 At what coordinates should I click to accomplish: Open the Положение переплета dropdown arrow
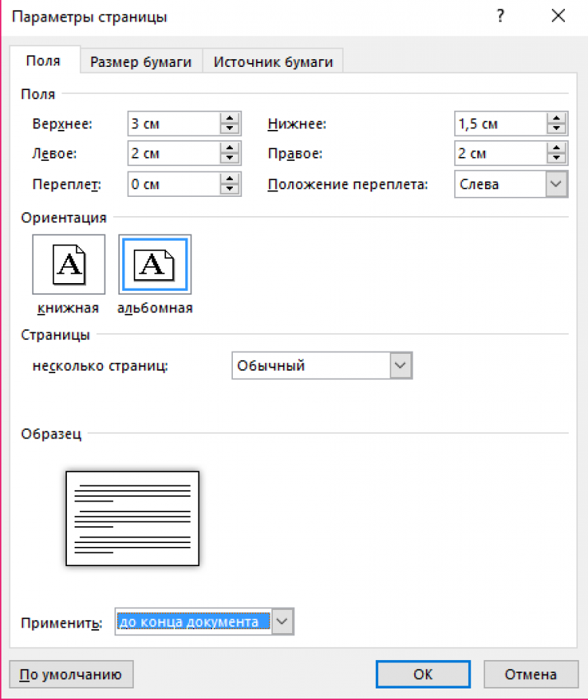click(x=556, y=184)
